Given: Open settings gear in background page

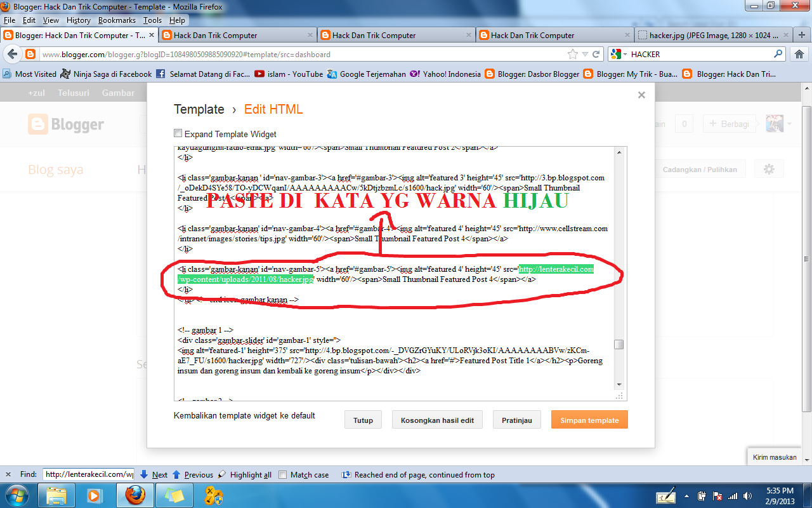Looking at the screenshot, I should 769,169.
